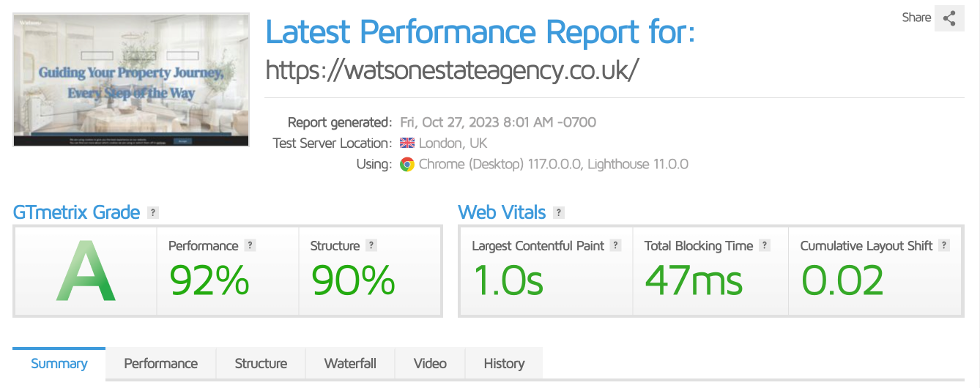Open the Structure tab
Image resolution: width=980 pixels, height=388 pixels.
coord(261,364)
